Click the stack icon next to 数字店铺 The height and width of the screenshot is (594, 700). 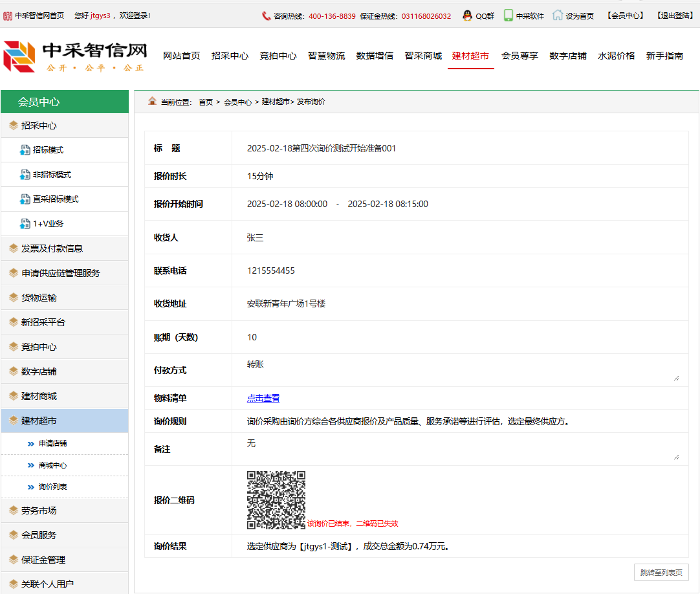click(14, 371)
